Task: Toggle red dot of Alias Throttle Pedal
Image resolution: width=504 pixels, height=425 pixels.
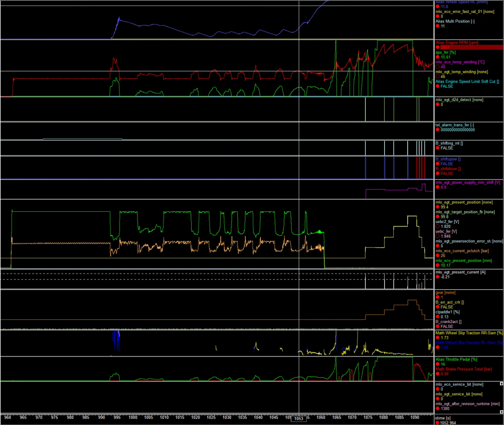Action: pos(437,364)
